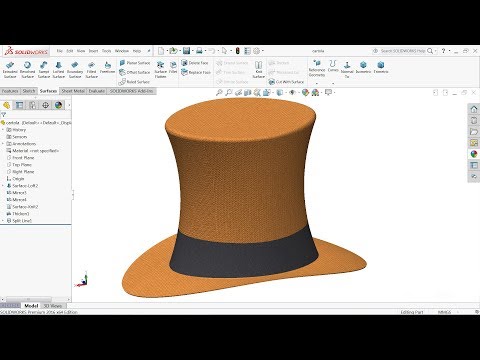This screenshot has width=480, height=360.
Task: Expand the Surface-Loft2 feature node
Action: (3, 186)
